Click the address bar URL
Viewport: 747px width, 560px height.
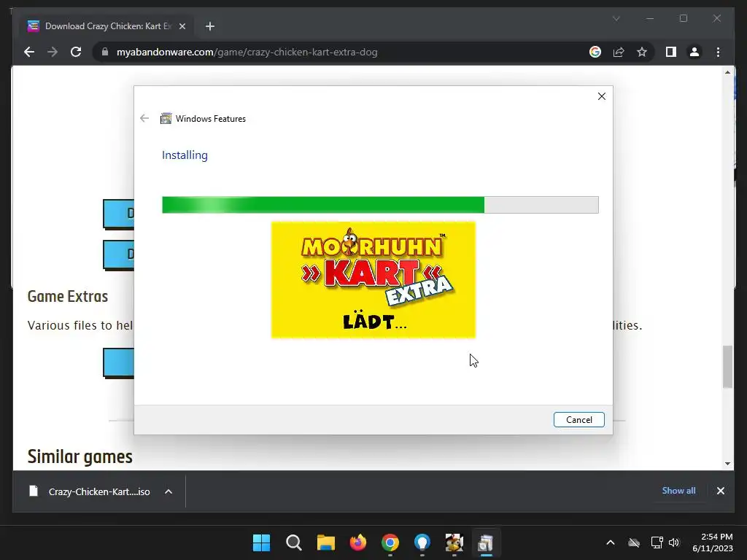coord(247,52)
